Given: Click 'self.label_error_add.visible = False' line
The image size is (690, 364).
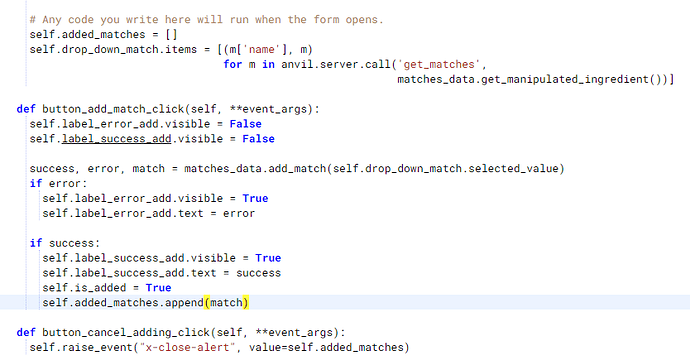Looking at the screenshot, I should 146,124.
